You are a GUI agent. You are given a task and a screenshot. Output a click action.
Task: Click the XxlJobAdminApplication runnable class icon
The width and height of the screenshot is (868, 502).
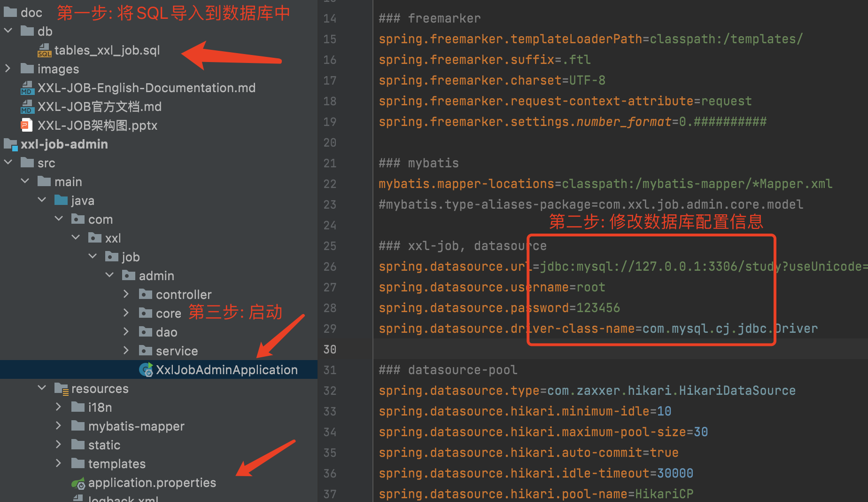(146, 370)
